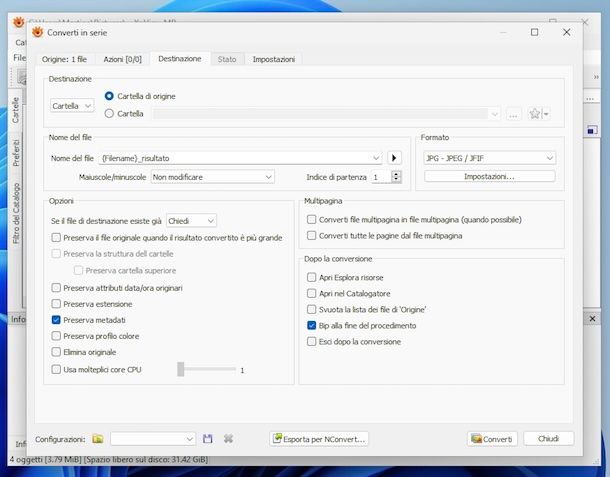Click Esporta per NConvert... button
The width and height of the screenshot is (610, 477).
pos(319,439)
